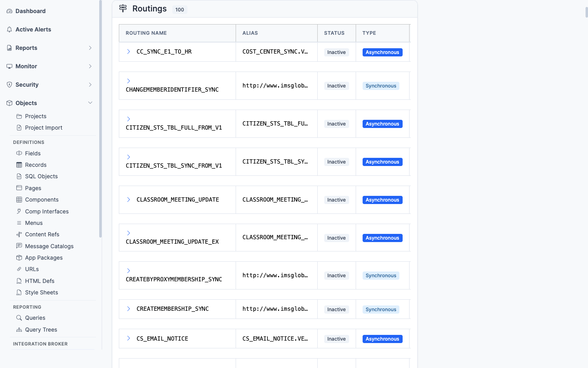Click the Fields icon in sidebar
Image resolution: width=588 pixels, height=368 pixels.
coord(19,153)
